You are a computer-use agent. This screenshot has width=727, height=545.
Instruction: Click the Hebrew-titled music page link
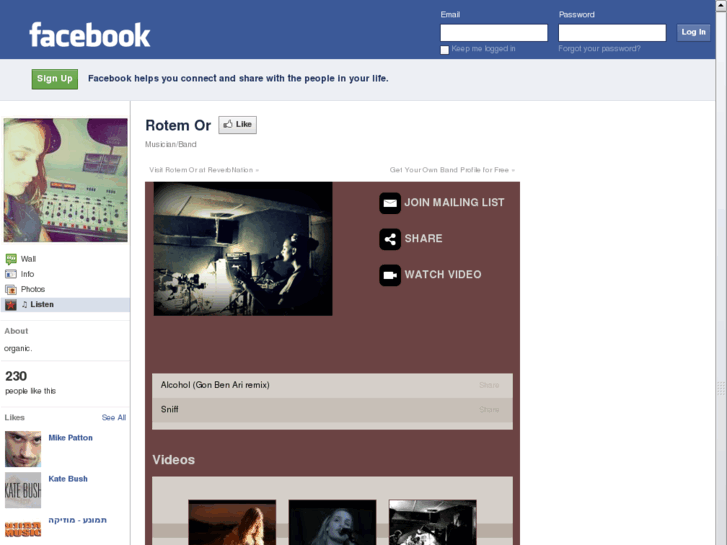(77, 520)
